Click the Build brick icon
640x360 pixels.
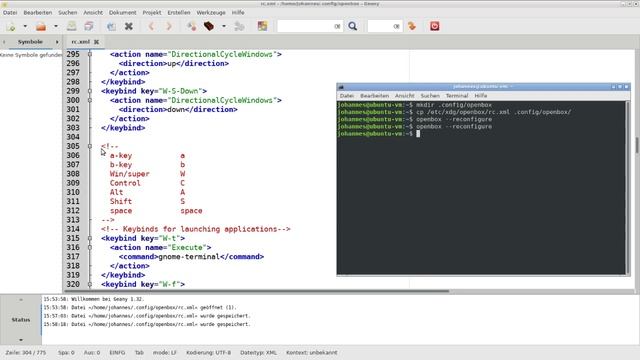[209, 27]
